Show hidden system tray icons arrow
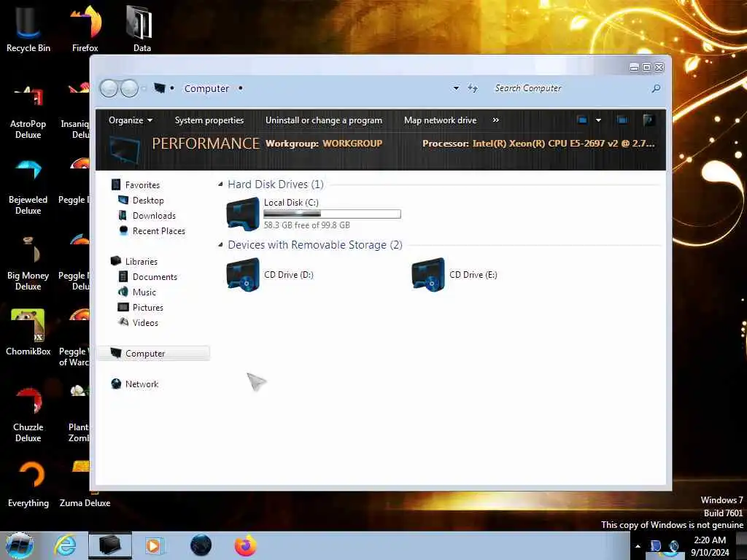Image resolution: width=747 pixels, height=560 pixels. 638,546
